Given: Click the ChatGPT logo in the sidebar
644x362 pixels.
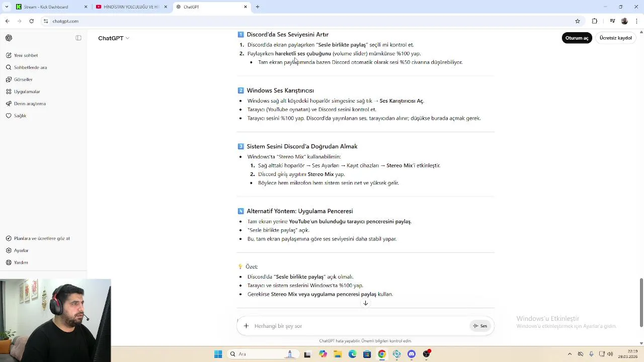Looking at the screenshot, I should (9, 38).
